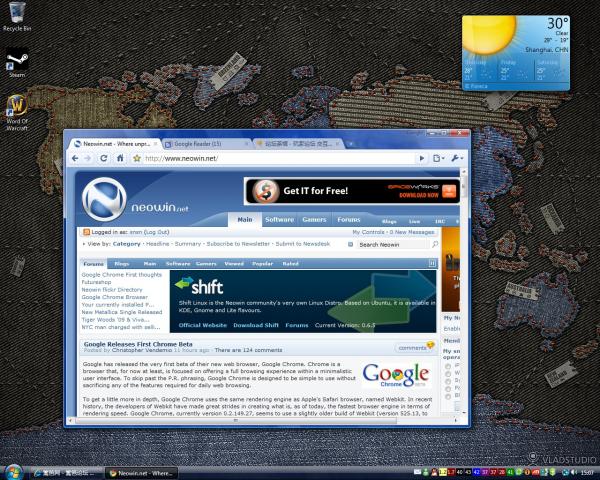Select the Popular tab in the spotlight bar
600x480 pixels.
262,264
